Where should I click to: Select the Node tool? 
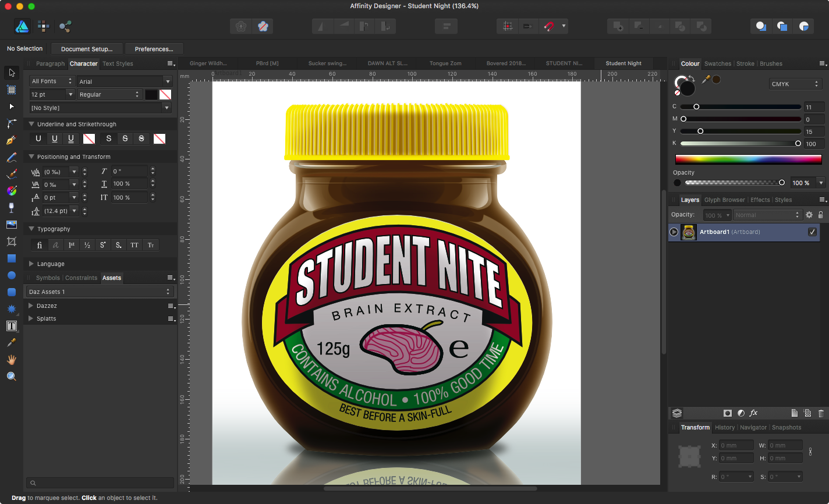pyautogui.click(x=12, y=107)
